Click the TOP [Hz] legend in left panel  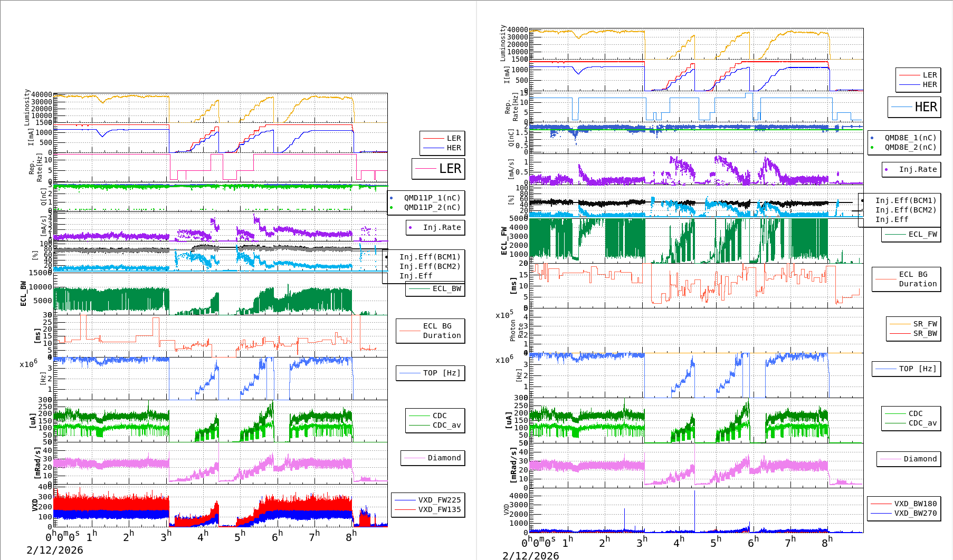[x=431, y=373]
